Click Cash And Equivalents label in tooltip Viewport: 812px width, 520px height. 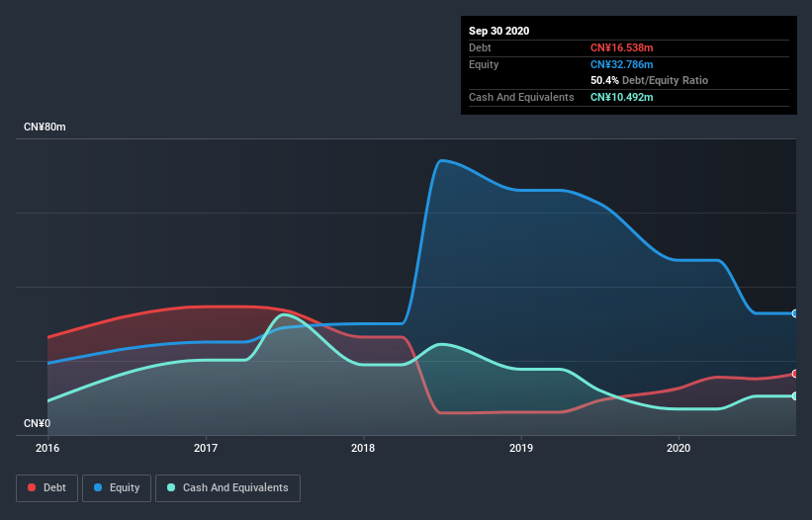(521, 97)
